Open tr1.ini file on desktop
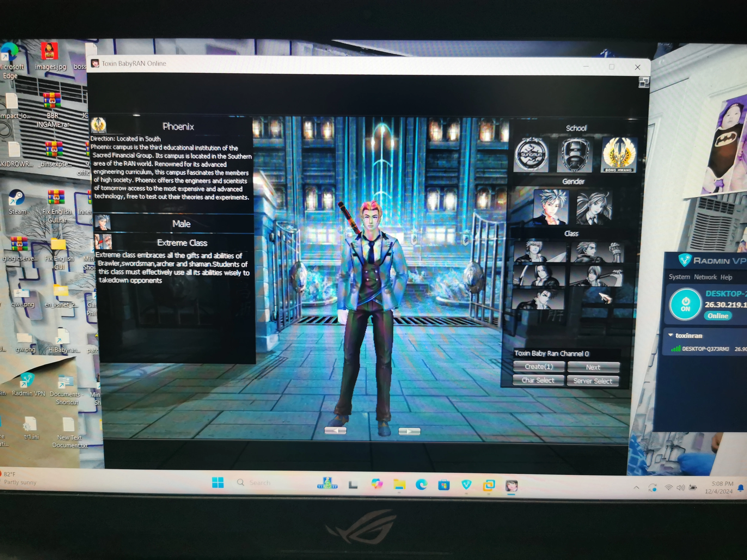 pos(31,428)
